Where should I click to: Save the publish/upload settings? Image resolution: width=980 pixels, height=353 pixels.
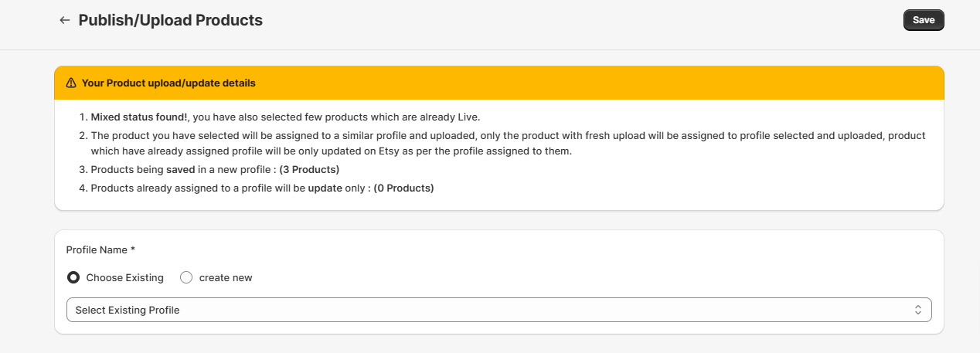(x=924, y=20)
